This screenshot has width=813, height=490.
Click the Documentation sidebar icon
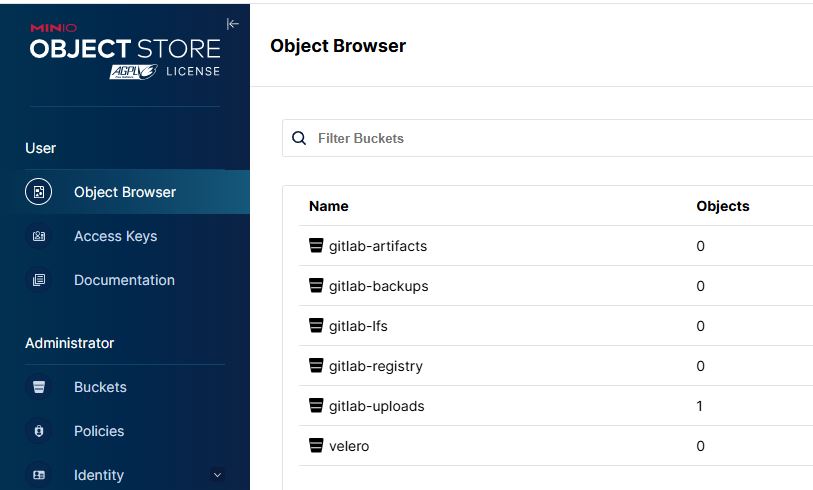pyautogui.click(x=39, y=281)
